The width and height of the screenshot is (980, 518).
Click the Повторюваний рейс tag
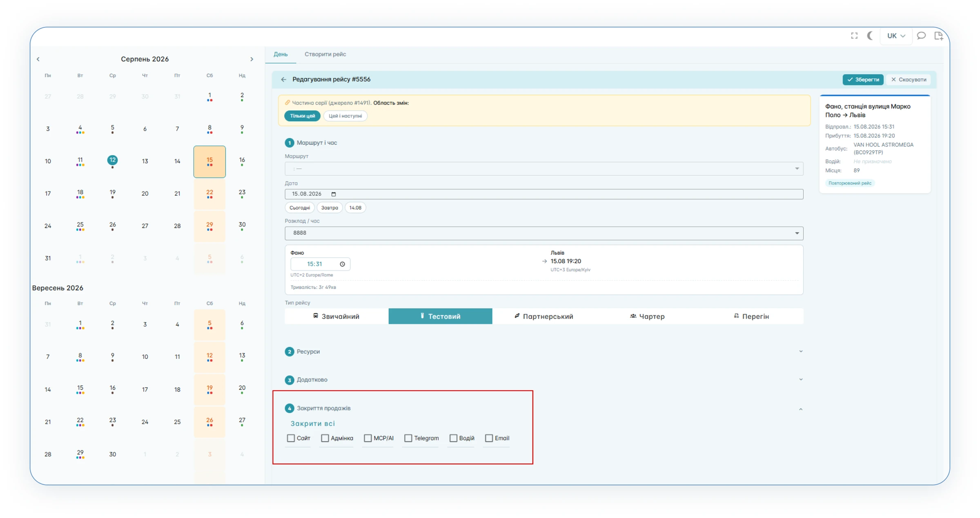(850, 183)
